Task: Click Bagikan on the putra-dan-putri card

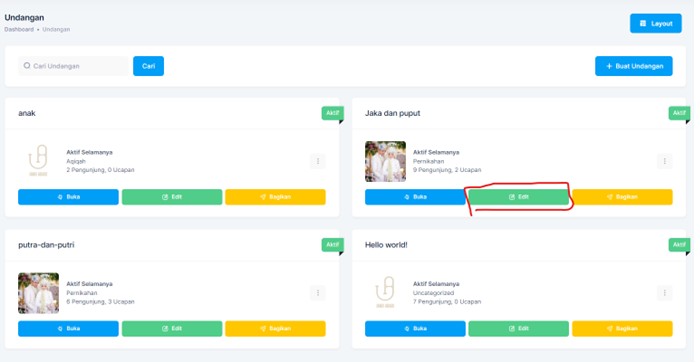Action: click(275, 328)
